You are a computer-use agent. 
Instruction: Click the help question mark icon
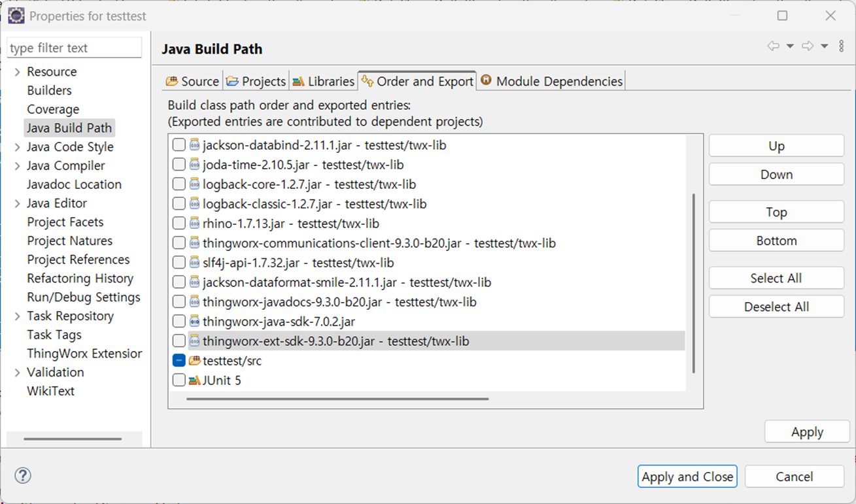coord(23,475)
